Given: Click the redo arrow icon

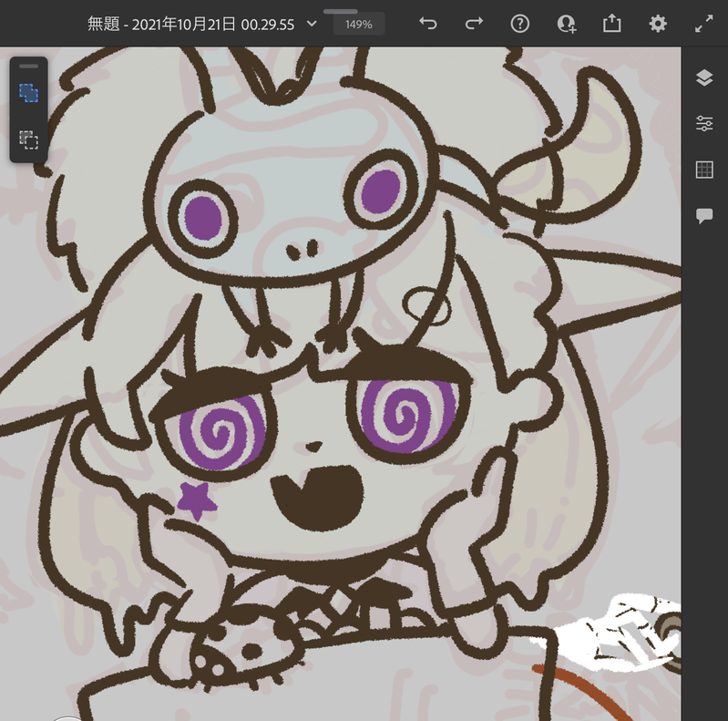Looking at the screenshot, I should (474, 23).
